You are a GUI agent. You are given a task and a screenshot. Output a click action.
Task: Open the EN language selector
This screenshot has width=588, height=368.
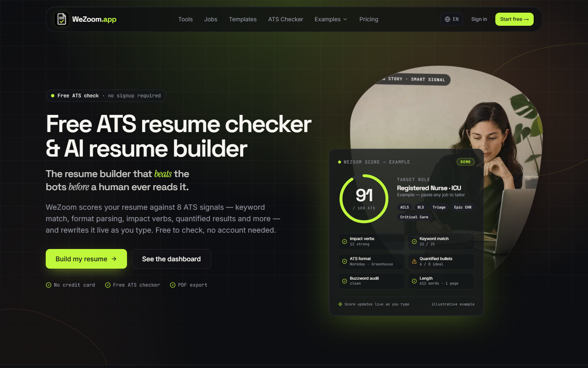tap(452, 19)
